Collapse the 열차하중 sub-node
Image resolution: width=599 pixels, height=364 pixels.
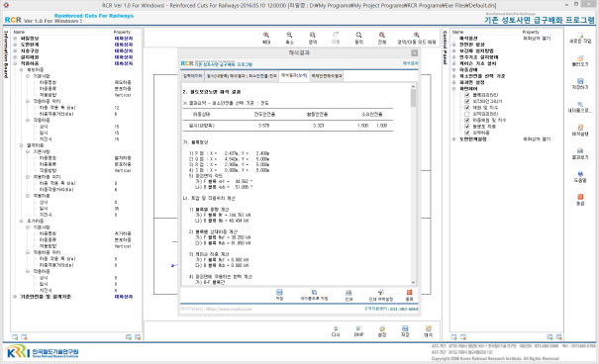(x=22, y=145)
